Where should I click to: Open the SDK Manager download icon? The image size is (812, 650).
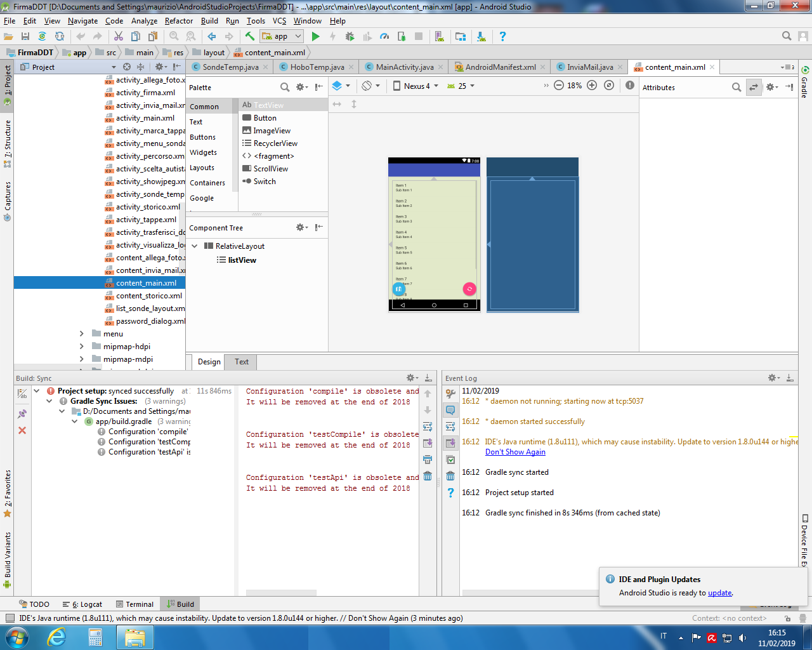(481, 36)
